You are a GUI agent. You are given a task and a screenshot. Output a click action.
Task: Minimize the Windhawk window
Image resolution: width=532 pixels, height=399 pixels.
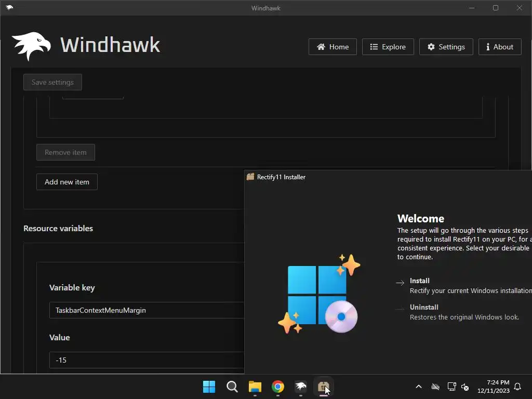tap(472, 8)
